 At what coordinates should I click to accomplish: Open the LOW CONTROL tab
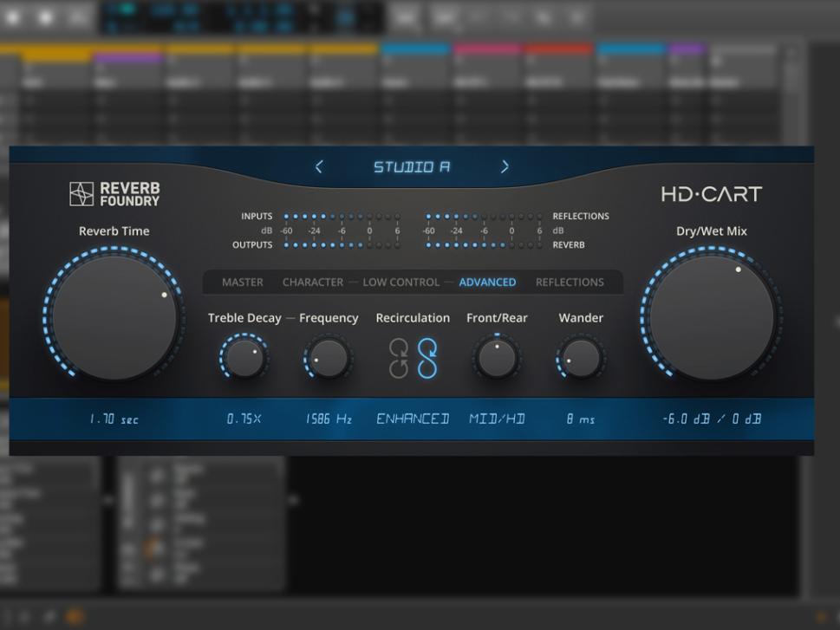[400, 283]
